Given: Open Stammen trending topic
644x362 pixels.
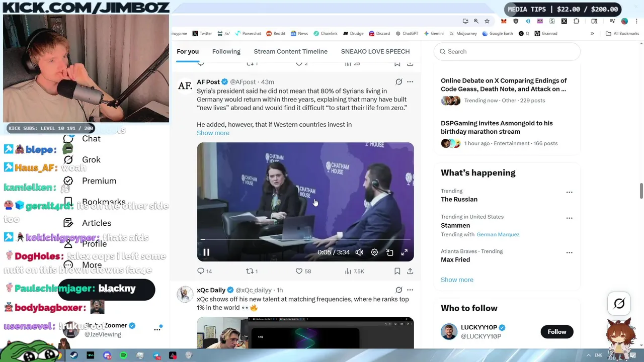Looking at the screenshot, I should point(455,225).
